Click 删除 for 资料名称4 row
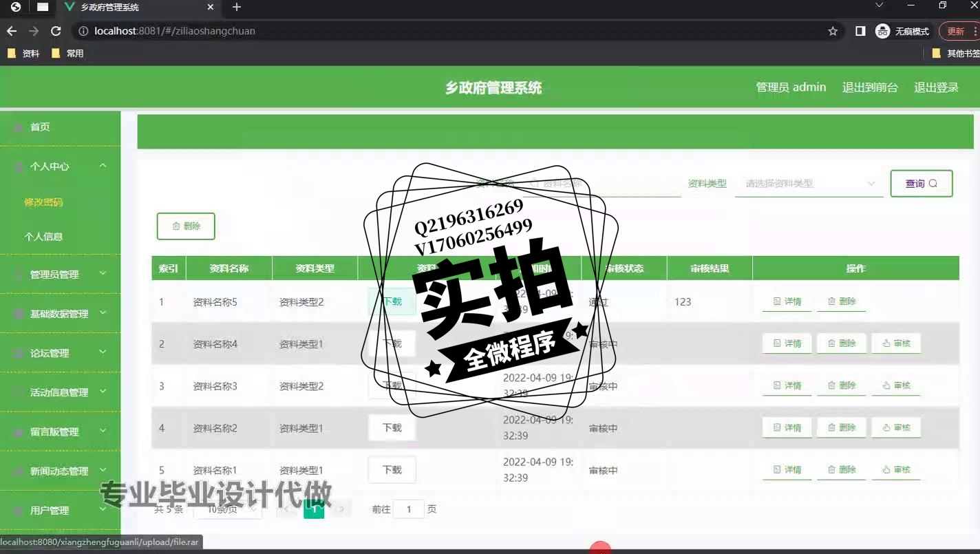This screenshot has height=554, width=980. [842, 343]
